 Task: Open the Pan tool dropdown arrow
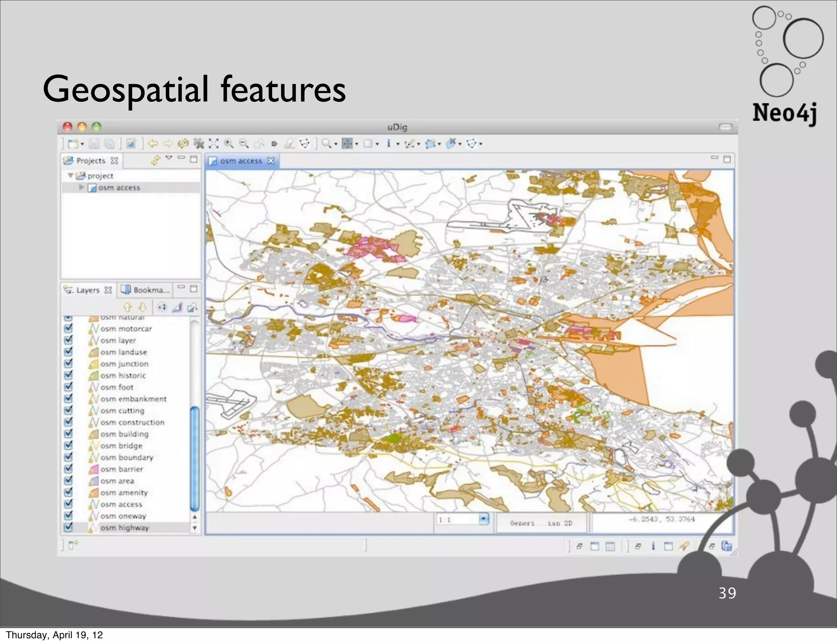356,144
